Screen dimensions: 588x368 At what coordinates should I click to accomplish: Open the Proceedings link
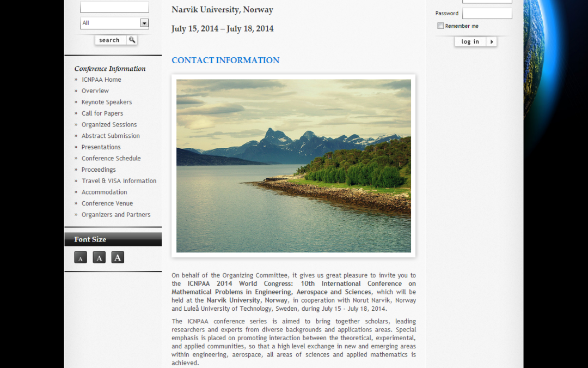pos(99,170)
